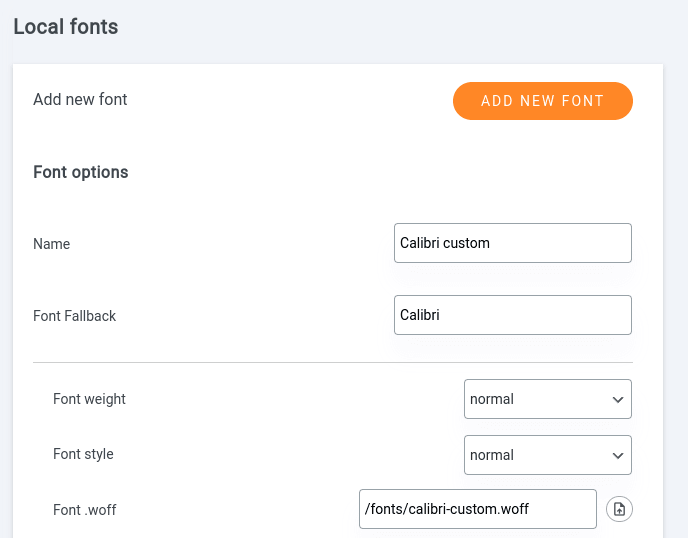Click the /fonts/calibri-custom.woff path field
The image size is (688, 538).
pyautogui.click(x=477, y=509)
